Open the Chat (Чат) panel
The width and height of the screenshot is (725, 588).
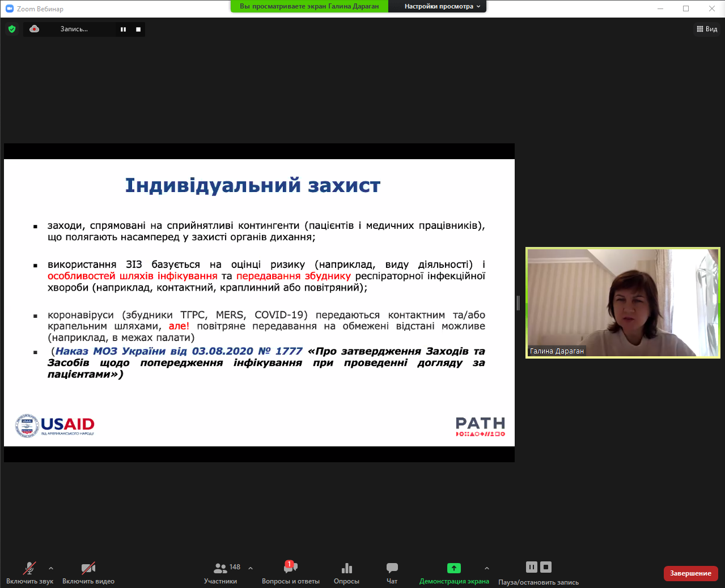[392, 568]
